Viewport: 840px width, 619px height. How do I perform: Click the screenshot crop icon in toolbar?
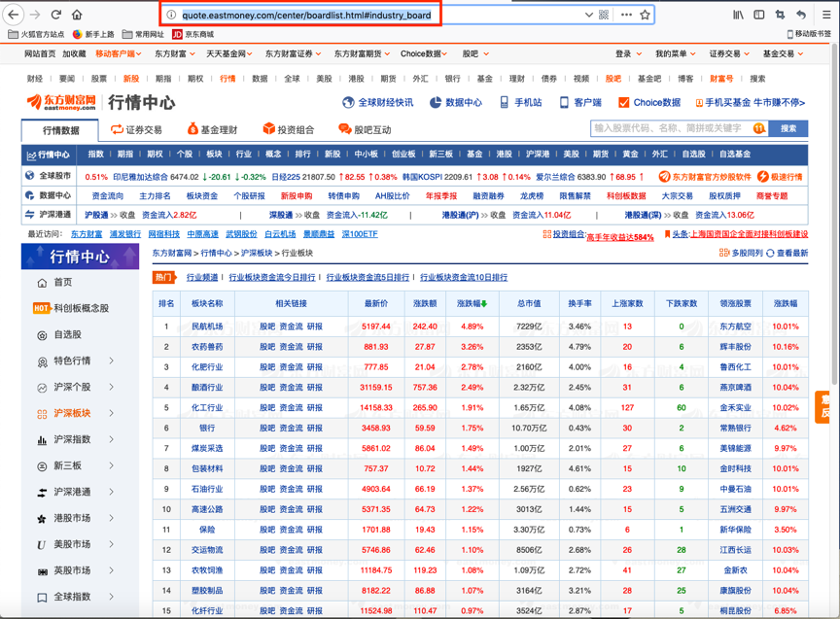tap(780, 15)
